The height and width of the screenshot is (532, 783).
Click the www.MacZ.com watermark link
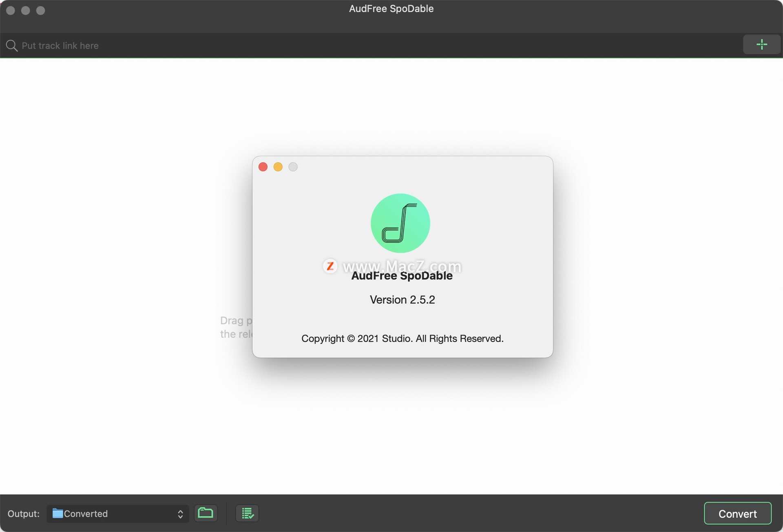click(x=403, y=266)
